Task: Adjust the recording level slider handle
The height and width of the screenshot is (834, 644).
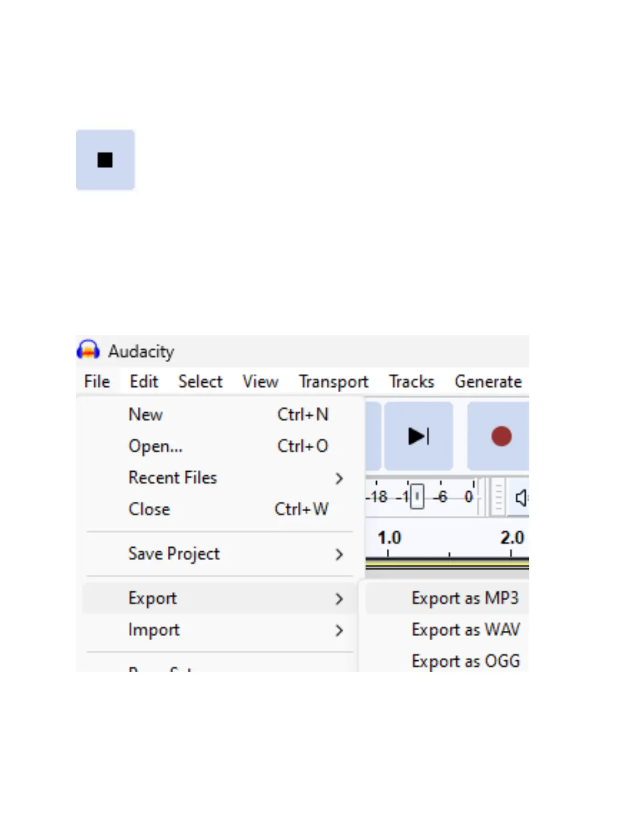Action: (x=417, y=497)
